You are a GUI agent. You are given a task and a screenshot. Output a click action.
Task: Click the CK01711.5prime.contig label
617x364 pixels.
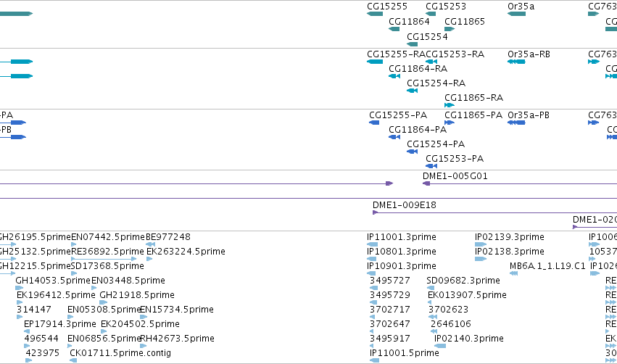pyautogui.click(x=120, y=352)
